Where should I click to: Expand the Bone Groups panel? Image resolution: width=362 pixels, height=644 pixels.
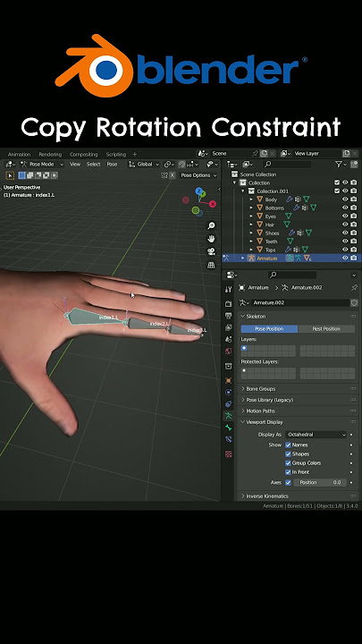point(297,388)
